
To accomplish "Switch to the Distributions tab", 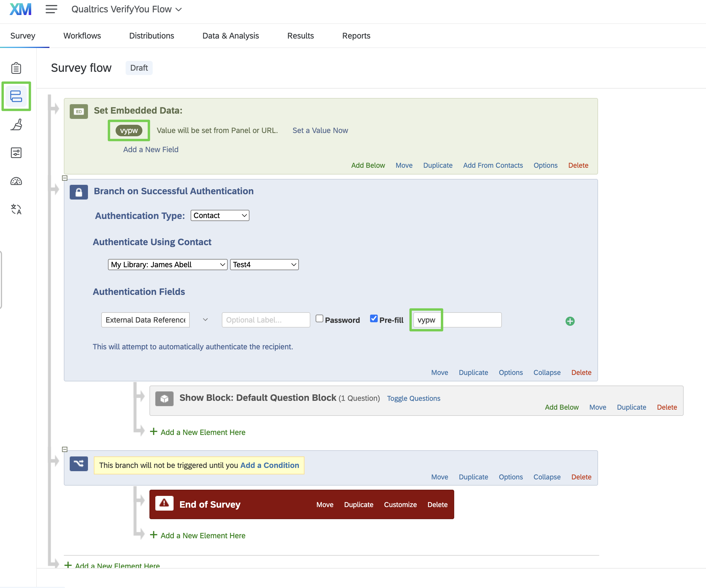I will 151,36.
